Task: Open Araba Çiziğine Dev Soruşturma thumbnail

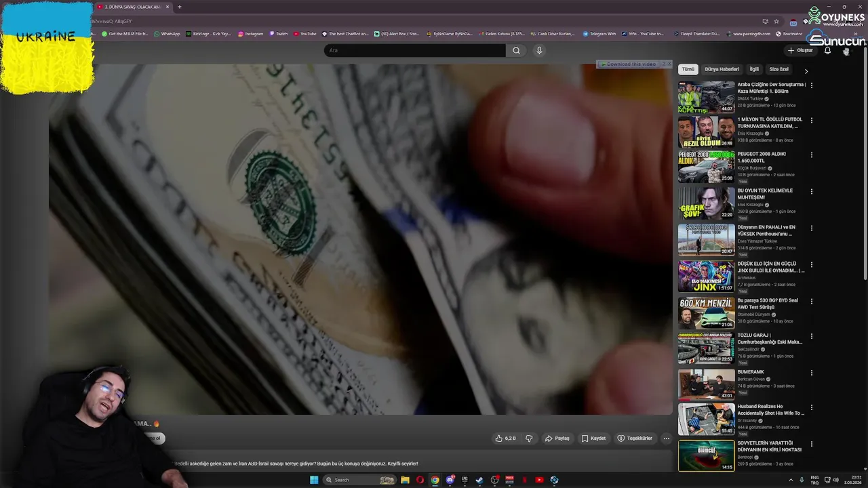Action: 706,98
